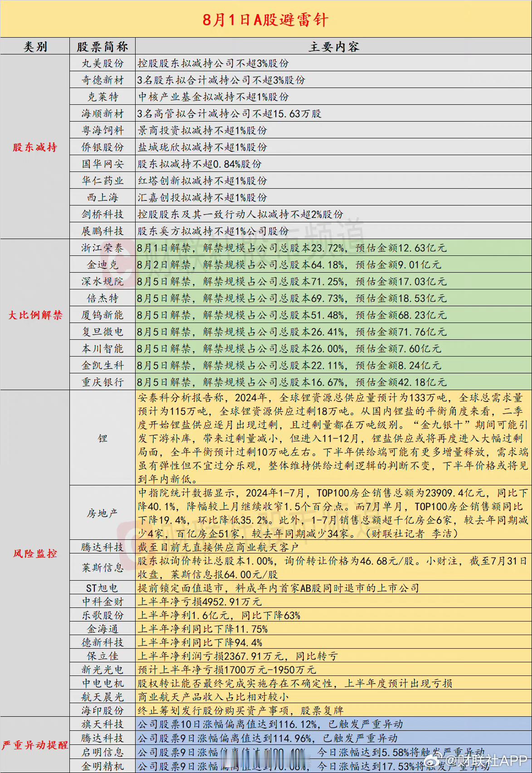
Task: Click the '大比例解禁' category cell
Action: (35, 315)
